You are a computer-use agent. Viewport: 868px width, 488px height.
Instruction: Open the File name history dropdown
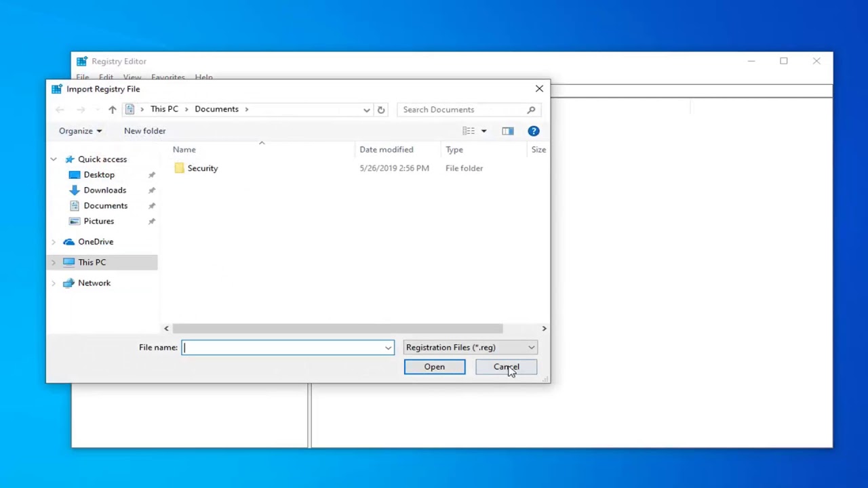pos(388,348)
